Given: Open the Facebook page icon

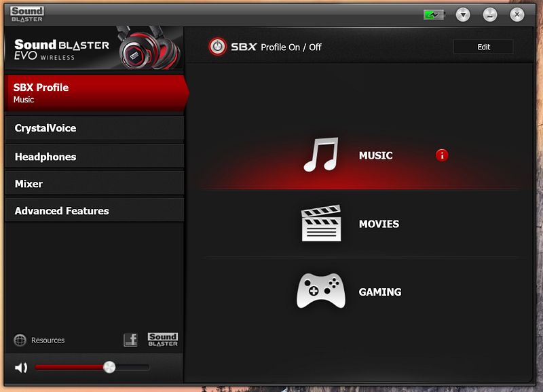Looking at the screenshot, I should [130, 340].
